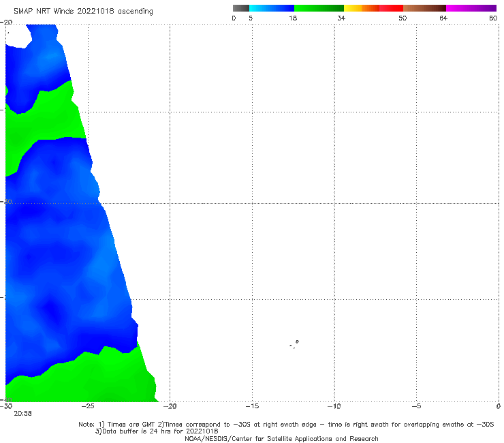Click the magenta-purple segment of the color bar
This screenshot has height=443, width=504.
[471, 8]
